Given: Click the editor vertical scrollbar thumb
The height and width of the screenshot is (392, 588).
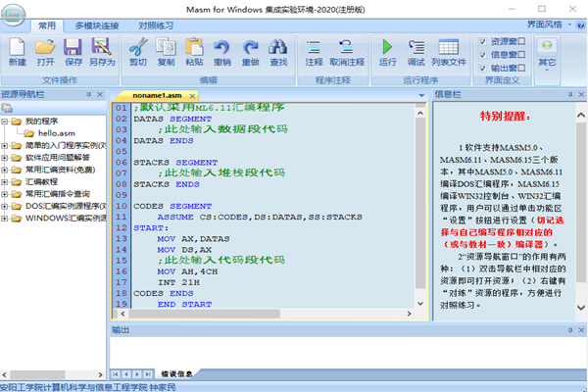Looking at the screenshot, I should [420, 203].
